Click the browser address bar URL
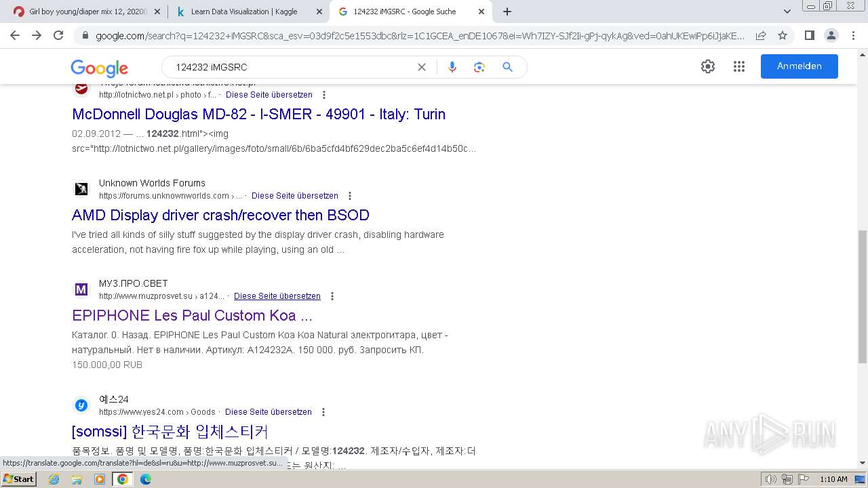The height and width of the screenshot is (488, 868). pos(419,35)
